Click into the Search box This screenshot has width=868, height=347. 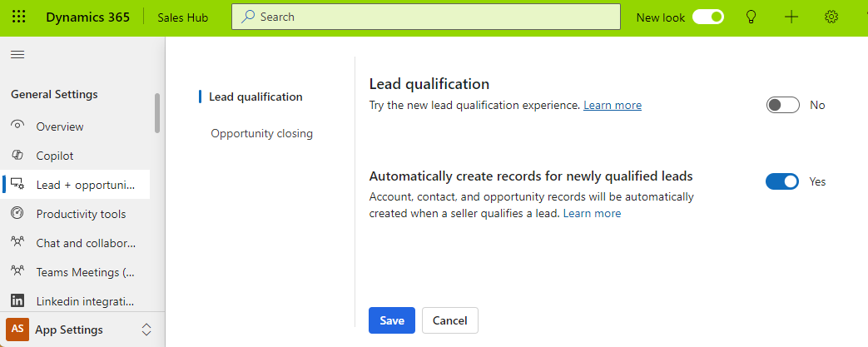point(426,17)
